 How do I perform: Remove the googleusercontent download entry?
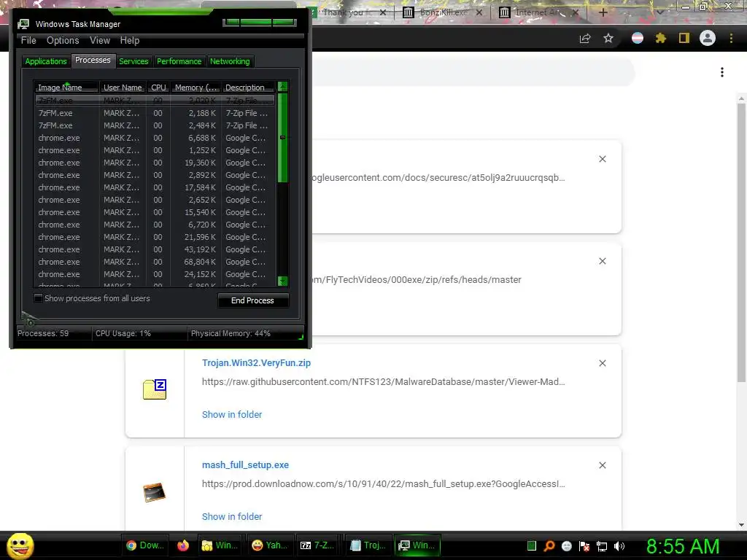pyautogui.click(x=603, y=159)
